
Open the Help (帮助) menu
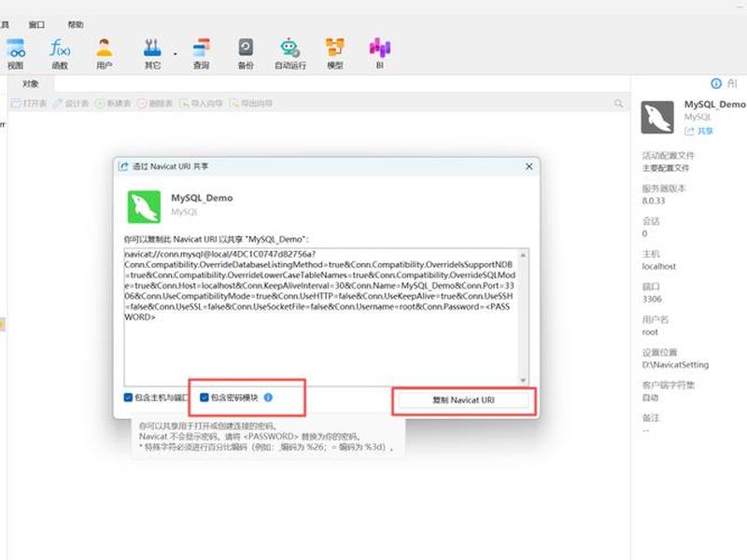(x=76, y=25)
